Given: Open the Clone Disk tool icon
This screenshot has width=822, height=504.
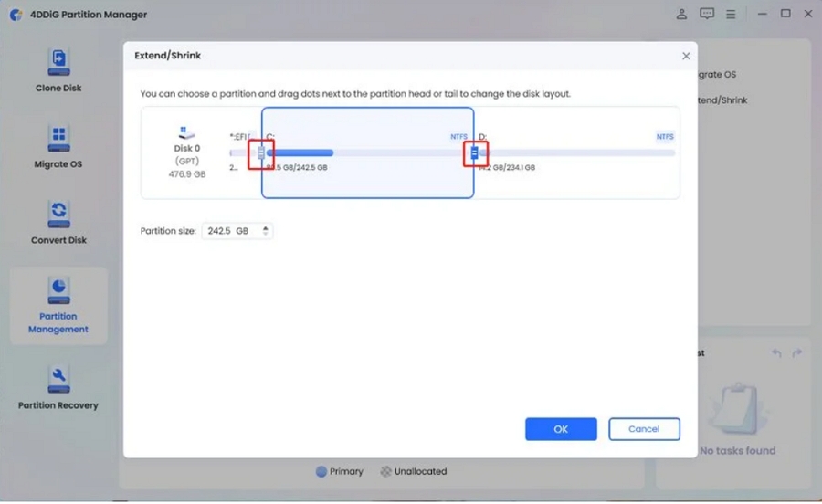Looking at the screenshot, I should click(58, 62).
